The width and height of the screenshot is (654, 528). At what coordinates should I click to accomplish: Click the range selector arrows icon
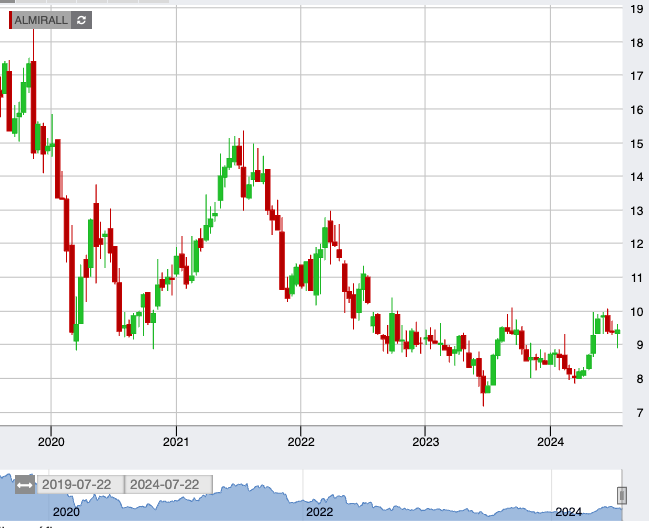(25, 485)
